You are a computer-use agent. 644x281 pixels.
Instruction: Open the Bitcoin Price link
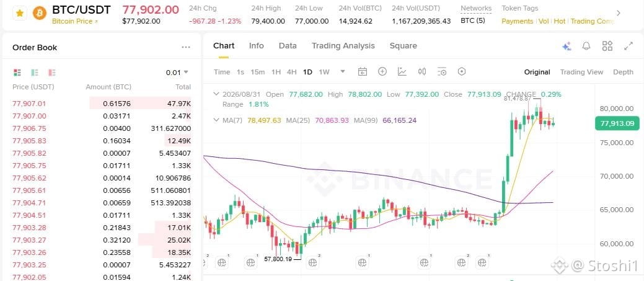click(75, 21)
